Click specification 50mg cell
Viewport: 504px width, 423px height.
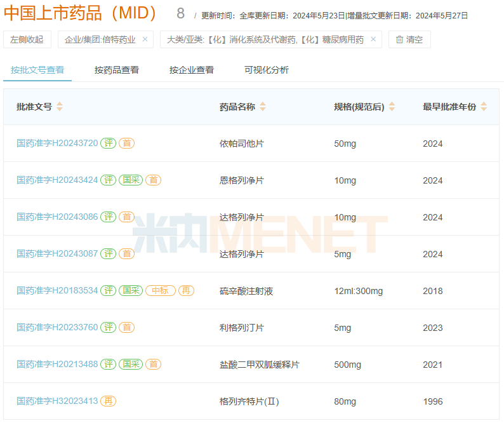click(x=345, y=144)
